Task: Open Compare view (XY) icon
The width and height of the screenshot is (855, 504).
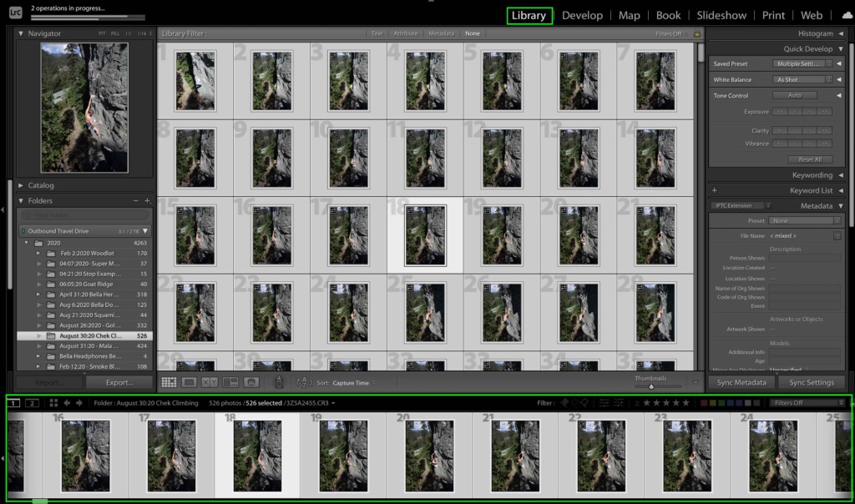Action: (210, 382)
